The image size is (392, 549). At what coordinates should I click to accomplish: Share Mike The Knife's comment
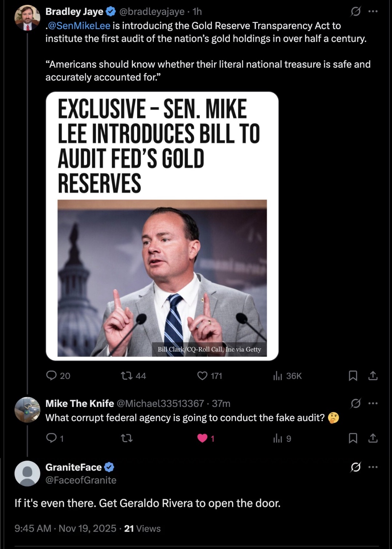(x=373, y=438)
